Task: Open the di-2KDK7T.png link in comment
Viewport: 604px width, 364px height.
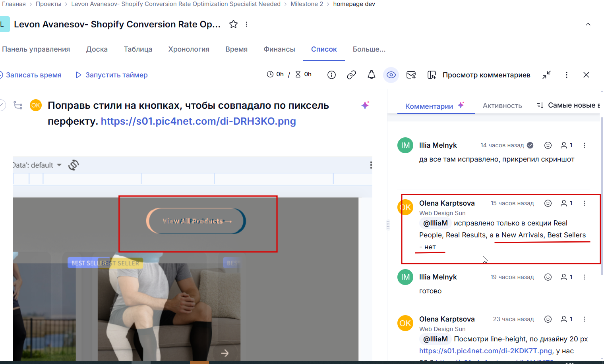Action: tap(486, 351)
